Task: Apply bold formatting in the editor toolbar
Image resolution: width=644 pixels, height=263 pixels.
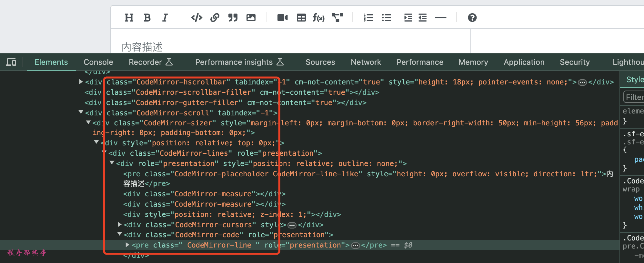Action: (147, 18)
